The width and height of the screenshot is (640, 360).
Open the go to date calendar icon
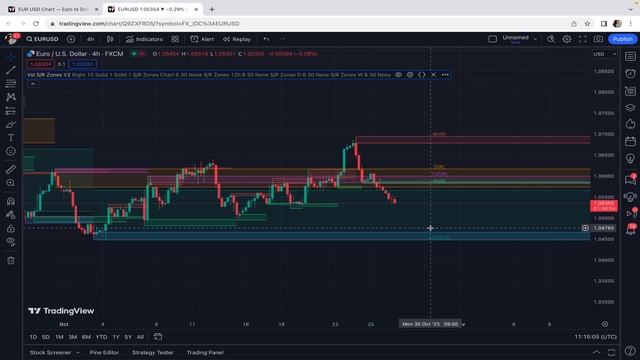pos(158,337)
